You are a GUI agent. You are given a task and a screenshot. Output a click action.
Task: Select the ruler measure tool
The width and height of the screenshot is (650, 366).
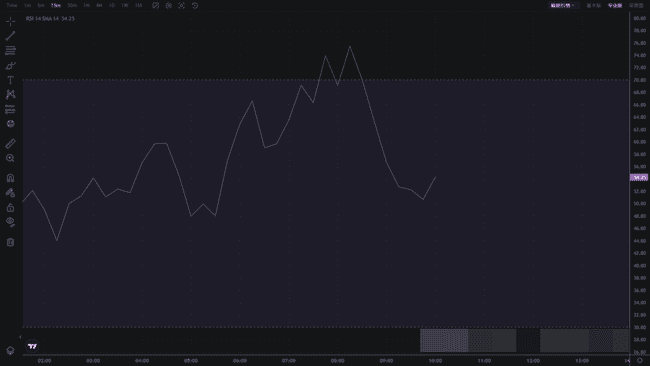[x=10, y=143]
